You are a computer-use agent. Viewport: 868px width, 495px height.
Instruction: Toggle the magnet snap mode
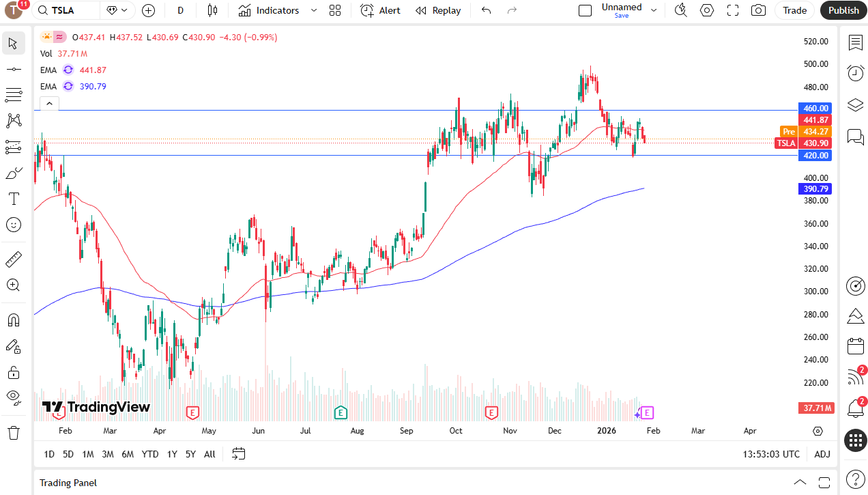click(13, 320)
